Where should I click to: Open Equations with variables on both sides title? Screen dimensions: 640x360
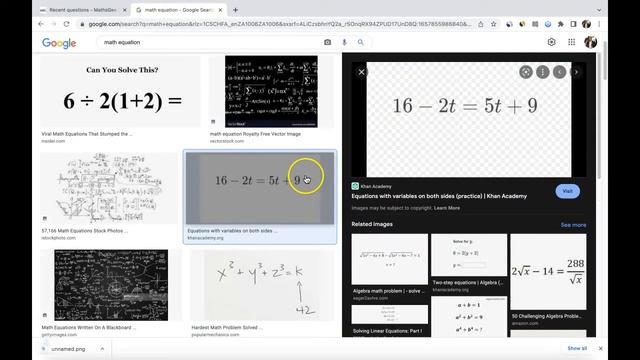coord(439,196)
